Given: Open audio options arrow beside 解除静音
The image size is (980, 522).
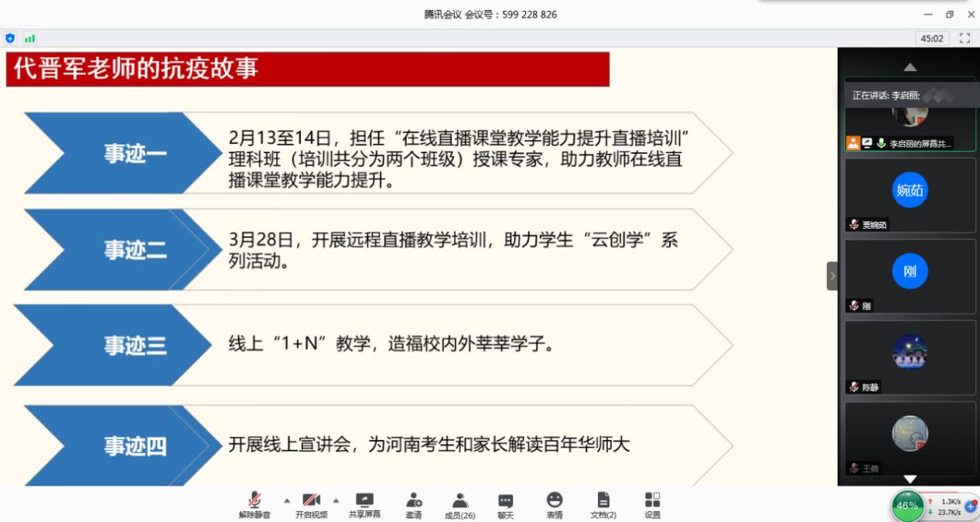Looking at the screenshot, I should point(287,500).
